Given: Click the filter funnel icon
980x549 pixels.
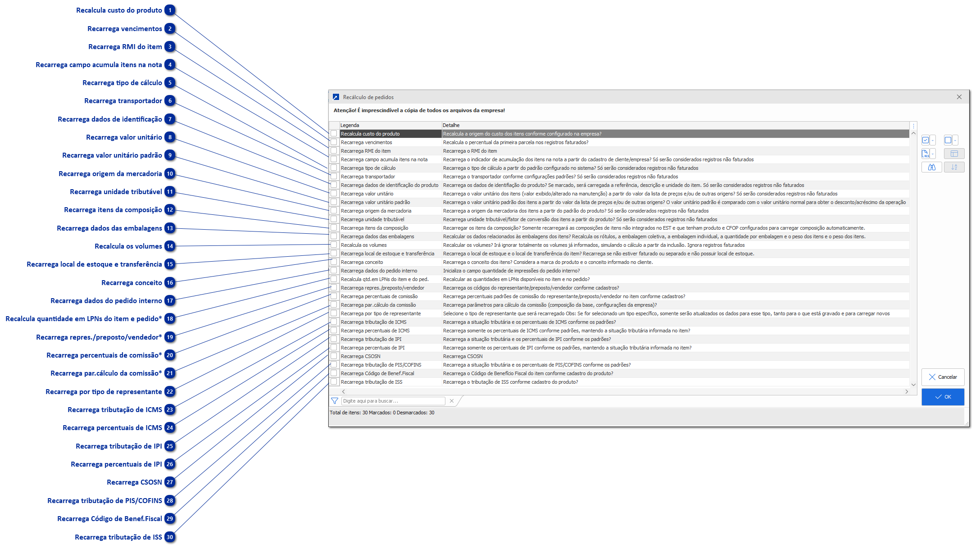Looking at the screenshot, I should [335, 401].
